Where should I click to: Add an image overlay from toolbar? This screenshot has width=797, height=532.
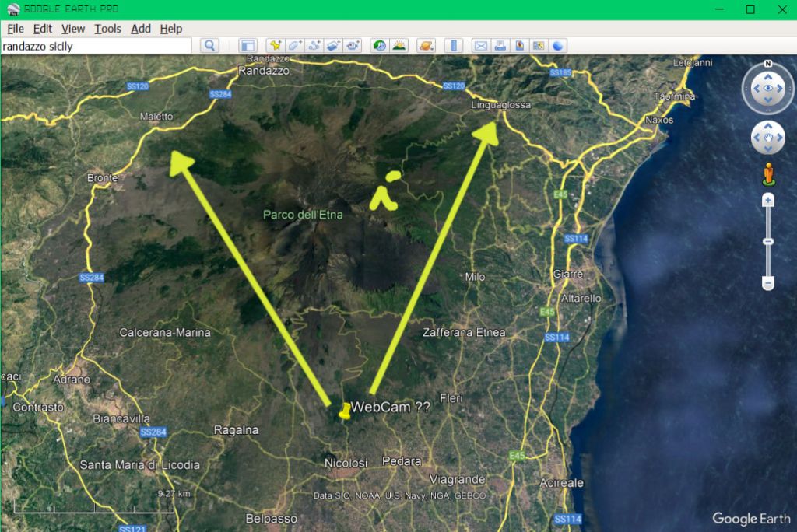pos(334,46)
